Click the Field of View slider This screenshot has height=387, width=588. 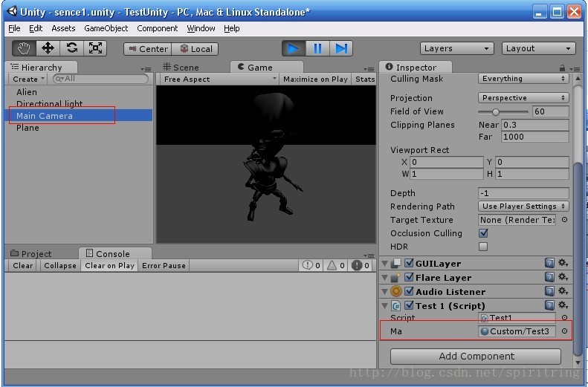tap(503, 111)
